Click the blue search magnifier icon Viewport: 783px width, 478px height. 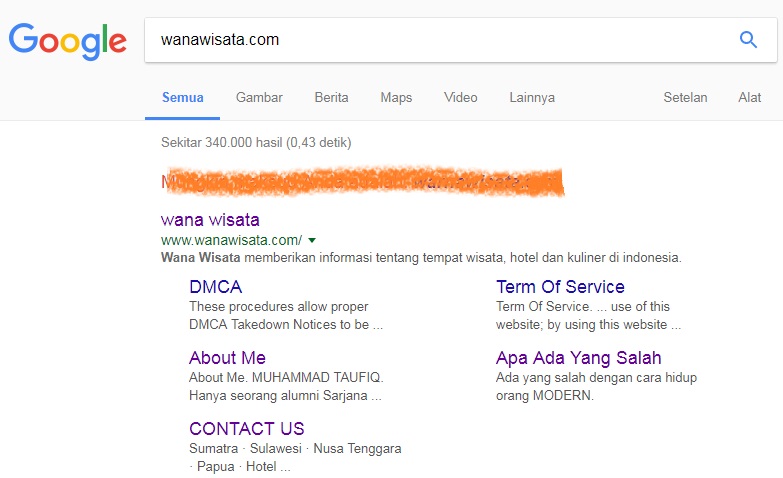click(747, 40)
